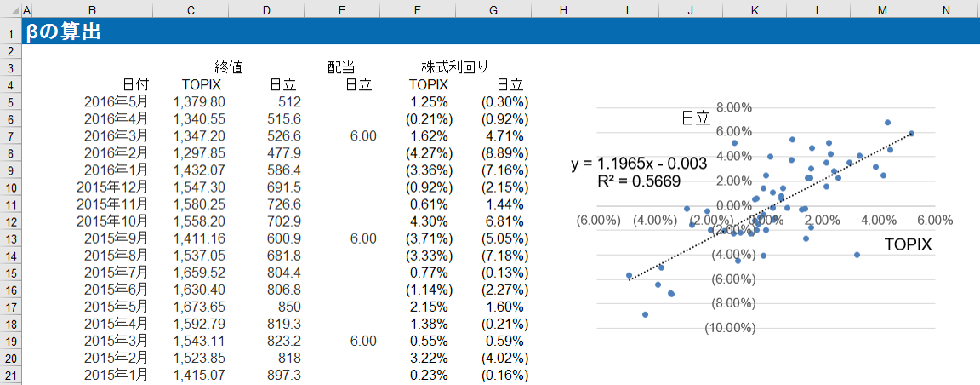Select the column H header

562,9
